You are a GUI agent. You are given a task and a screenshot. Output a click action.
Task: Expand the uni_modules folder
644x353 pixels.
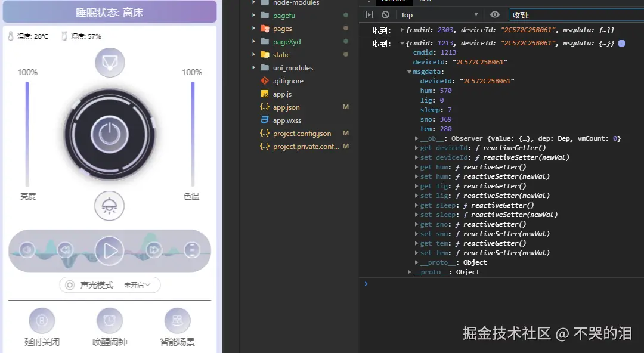[x=253, y=68]
